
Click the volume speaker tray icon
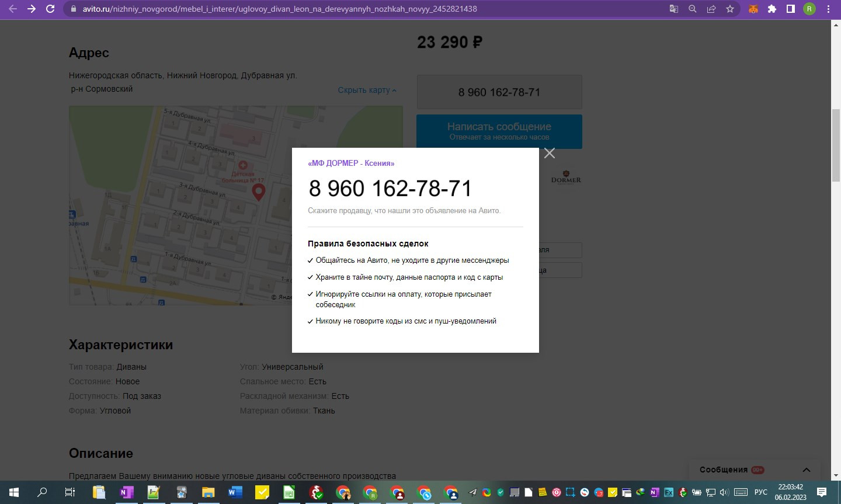(724, 492)
